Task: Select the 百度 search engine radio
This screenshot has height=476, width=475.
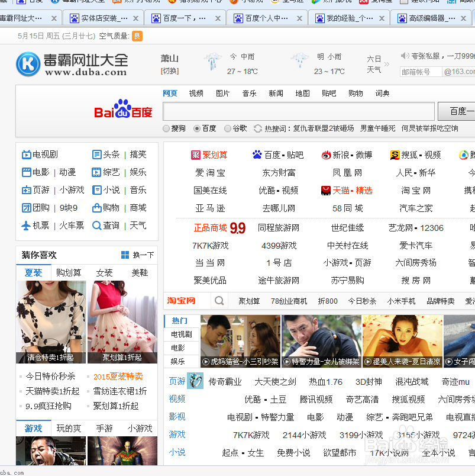Action: click(x=197, y=128)
